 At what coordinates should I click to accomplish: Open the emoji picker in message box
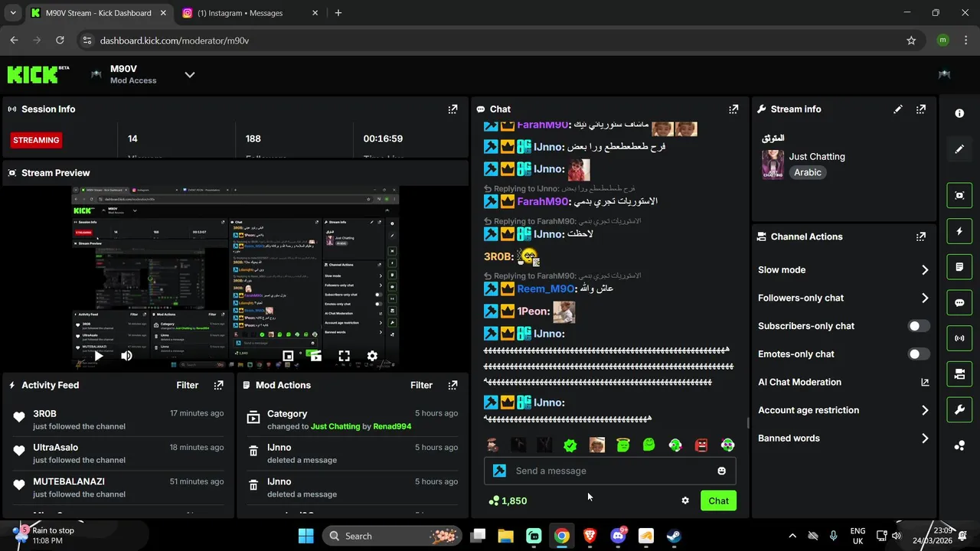pos(721,471)
